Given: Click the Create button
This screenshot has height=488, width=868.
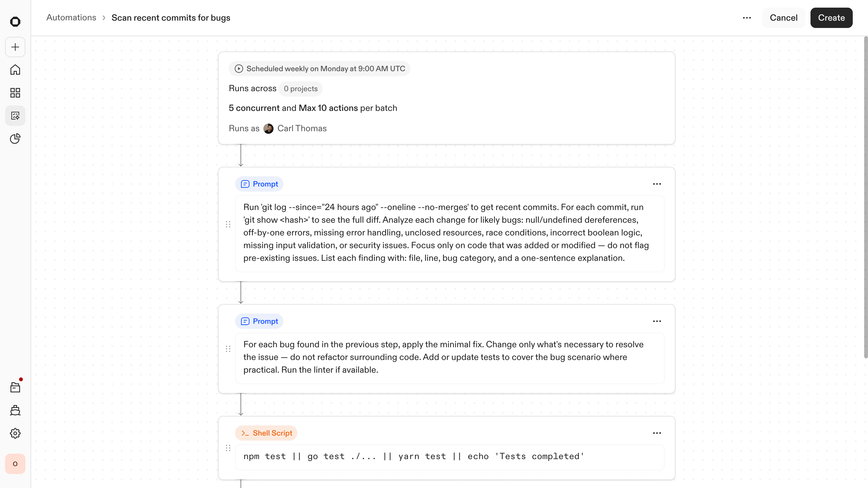Looking at the screenshot, I should pos(831,18).
